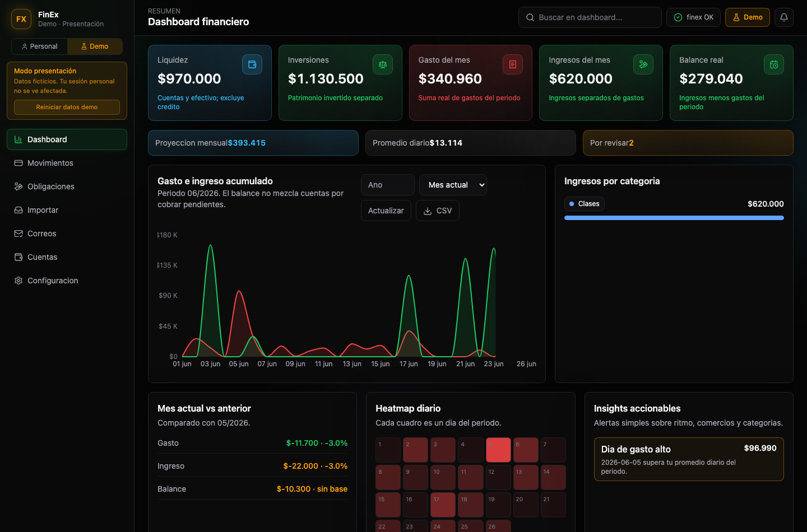This screenshot has width=807, height=532.
Task: Click the Ingreso $-22.000 comparison value
Action: tap(315, 466)
